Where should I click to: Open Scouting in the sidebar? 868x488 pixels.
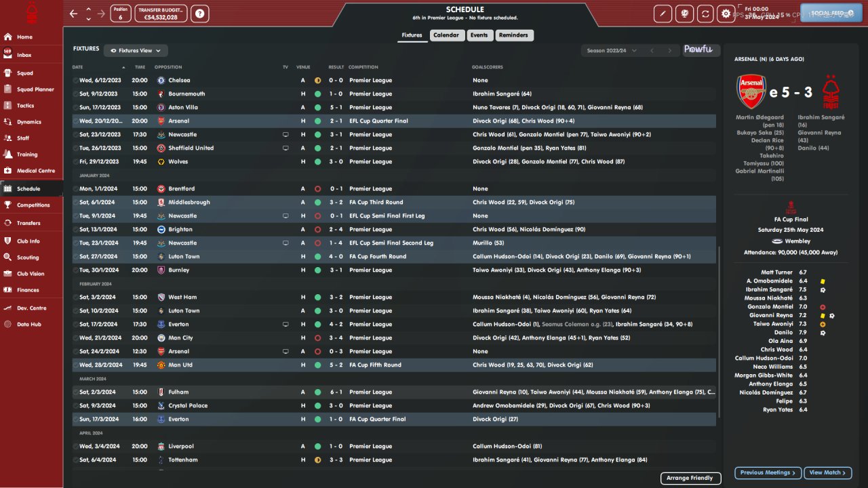click(x=27, y=258)
